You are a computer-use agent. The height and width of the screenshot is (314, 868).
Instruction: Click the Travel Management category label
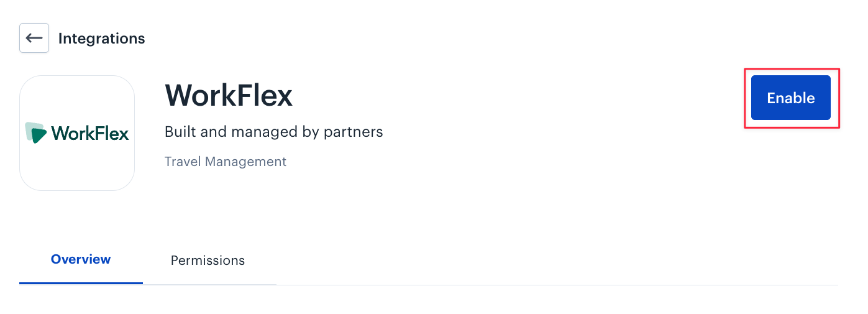[226, 162]
